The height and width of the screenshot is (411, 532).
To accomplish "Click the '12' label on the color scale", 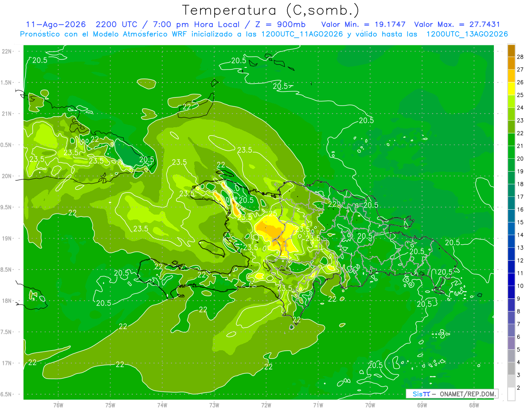I will tap(520, 260).
